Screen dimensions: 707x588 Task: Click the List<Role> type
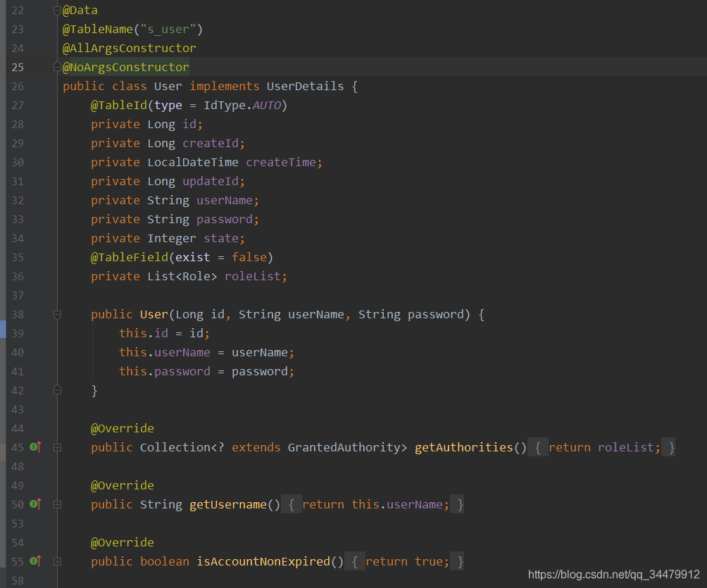[x=182, y=276]
